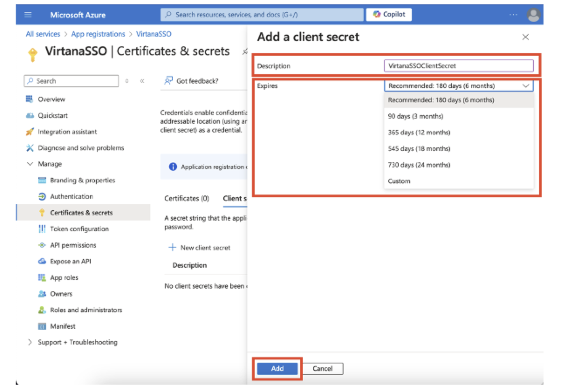Click the Description column header
Screen dimensions: 588x389
190,265
